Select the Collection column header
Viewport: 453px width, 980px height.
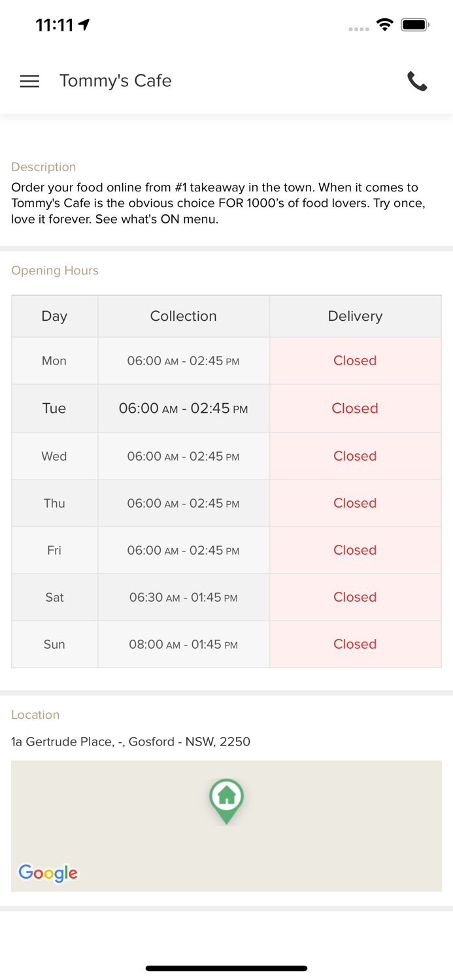pyautogui.click(x=183, y=316)
